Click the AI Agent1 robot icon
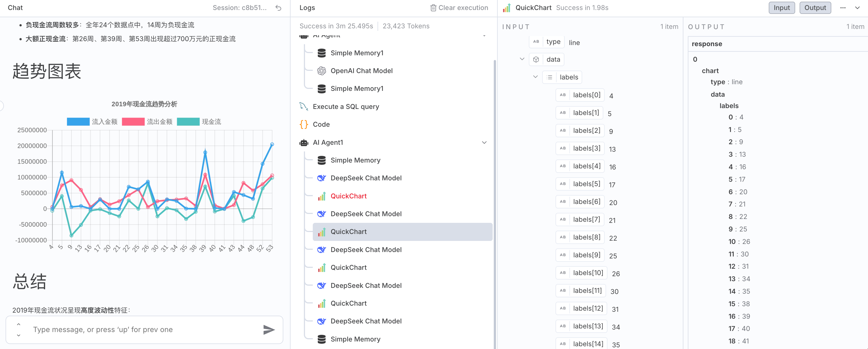 tap(304, 143)
